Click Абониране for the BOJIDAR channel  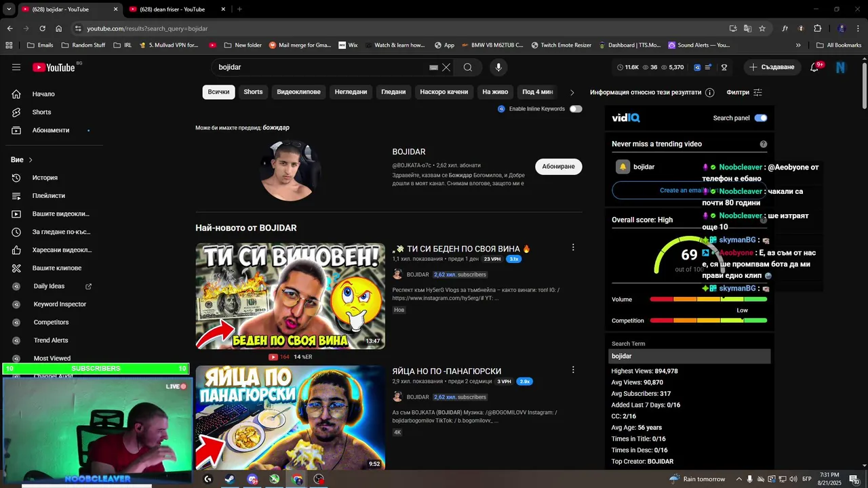point(558,167)
